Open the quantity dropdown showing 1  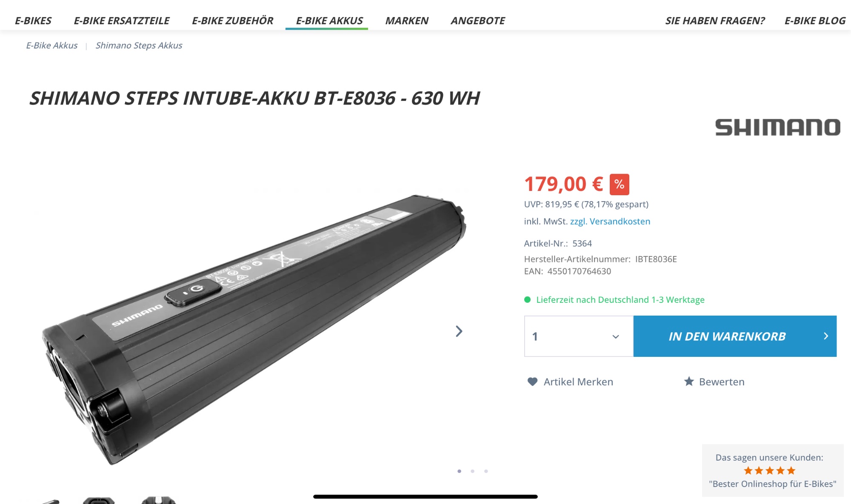coord(579,336)
